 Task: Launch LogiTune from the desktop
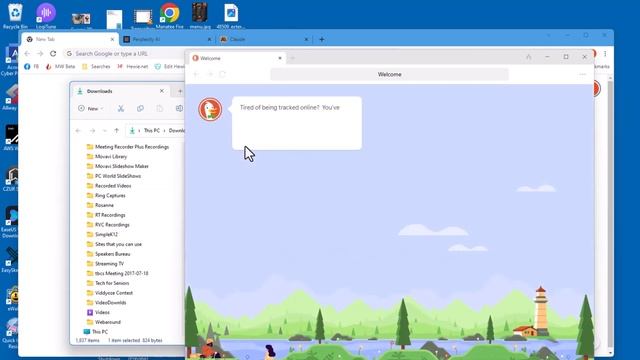(46, 16)
